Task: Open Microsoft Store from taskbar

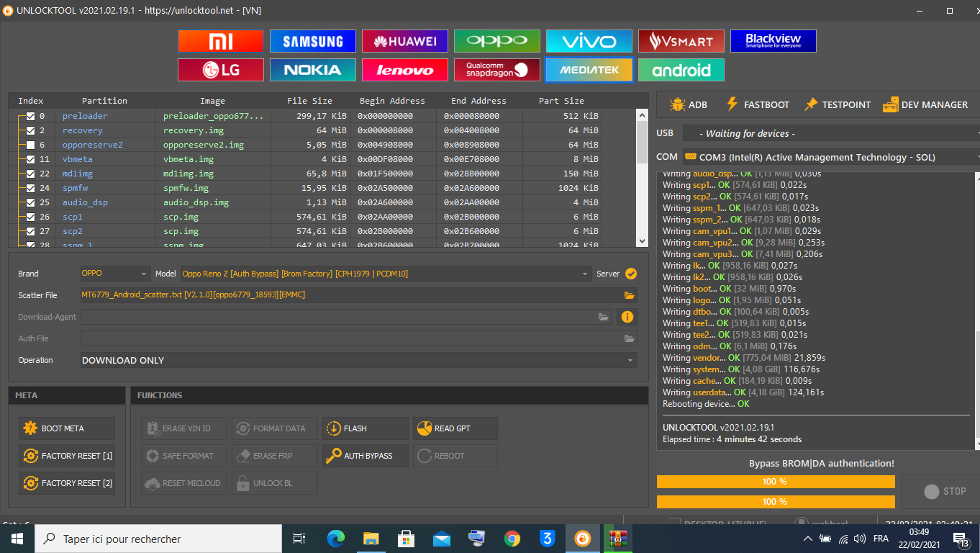Action: pyautogui.click(x=407, y=538)
